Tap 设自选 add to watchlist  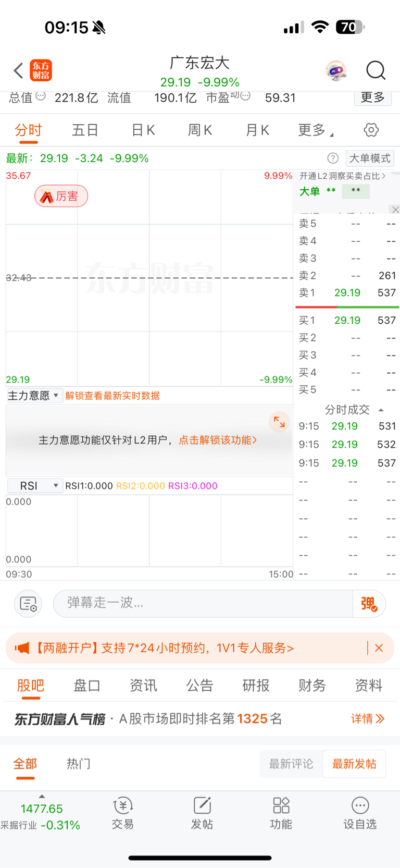pos(360,813)
